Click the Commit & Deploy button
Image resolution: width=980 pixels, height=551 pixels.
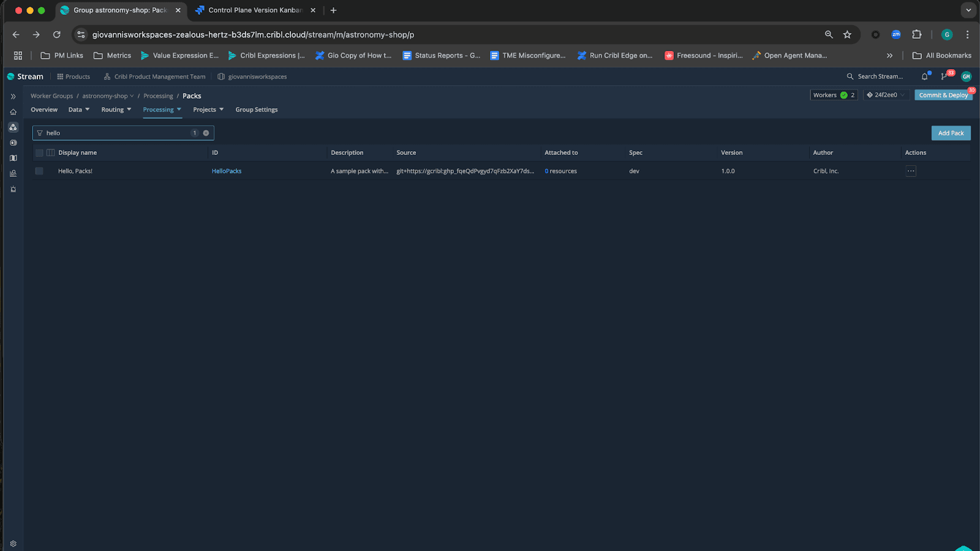pos(943,95)
